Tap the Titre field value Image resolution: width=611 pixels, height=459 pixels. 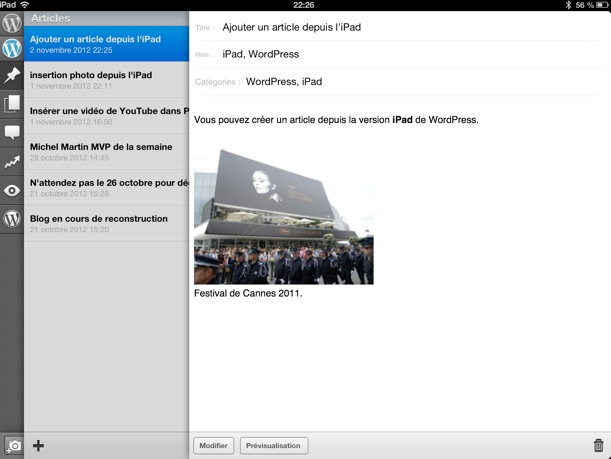pyautogui.click(x=291, y=27)
